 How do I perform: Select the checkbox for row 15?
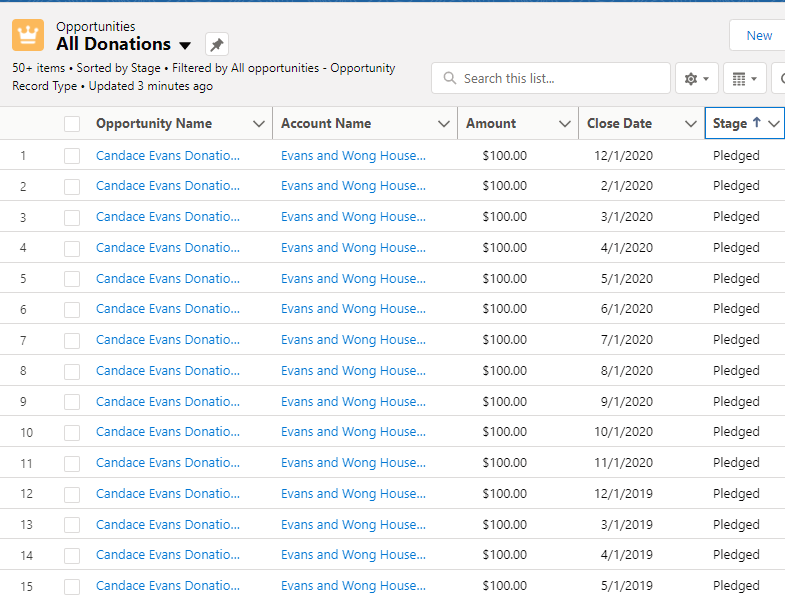(x=72, y=586)
